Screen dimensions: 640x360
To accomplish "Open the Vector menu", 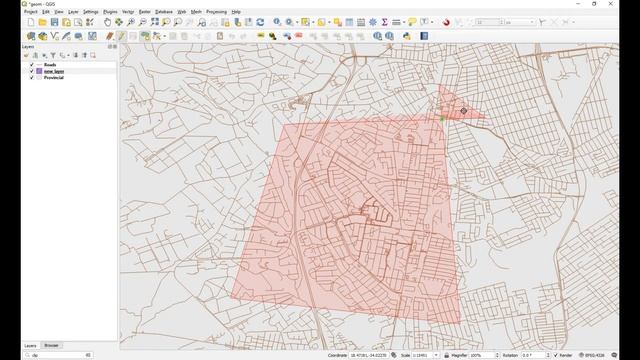I will coord(128,12).
